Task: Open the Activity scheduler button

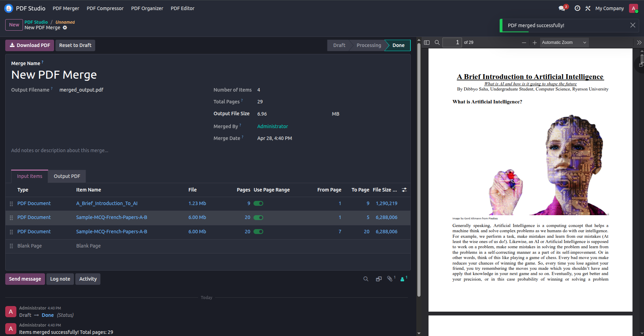Action: pos(88,279)
